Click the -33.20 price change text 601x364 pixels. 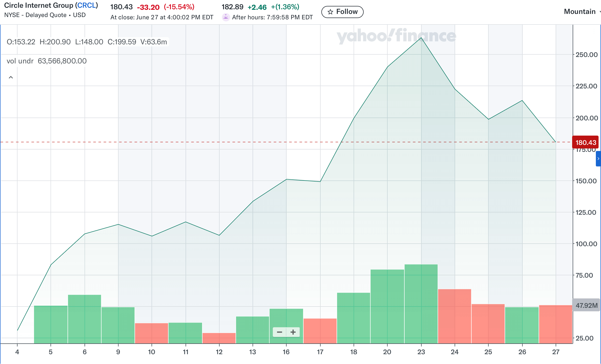148,7
